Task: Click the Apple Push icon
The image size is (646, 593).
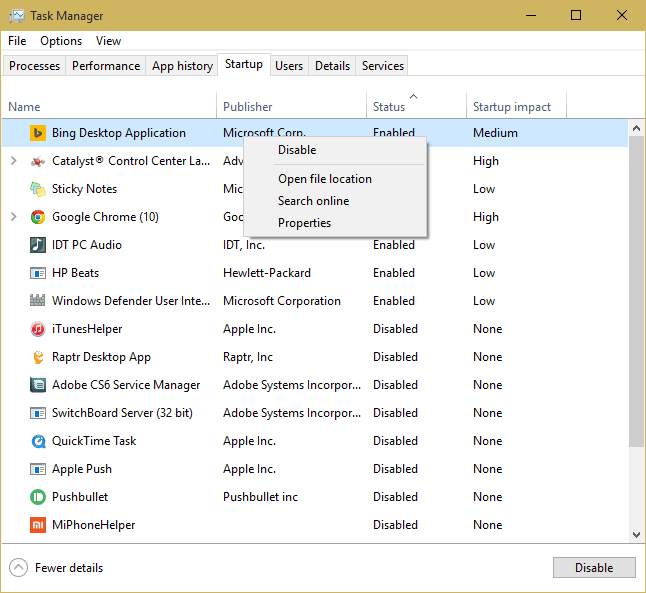Action: tap(38, 469)
